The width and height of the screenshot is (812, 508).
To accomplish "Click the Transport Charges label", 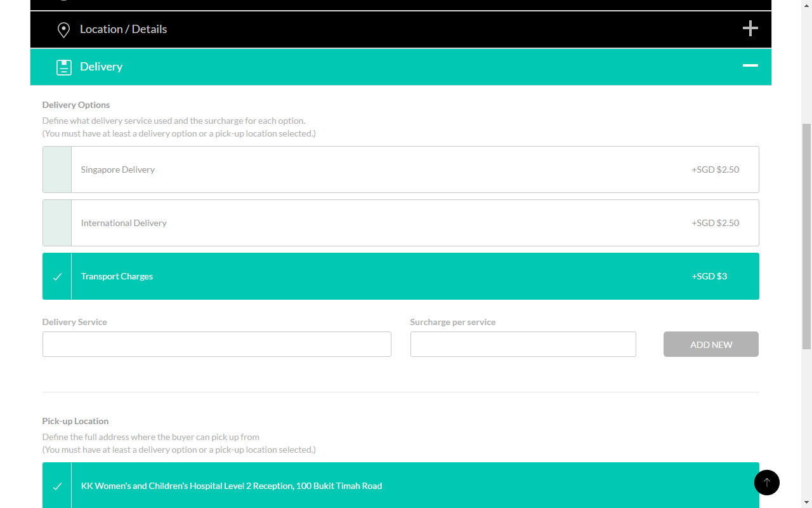I will coord(117,276).
